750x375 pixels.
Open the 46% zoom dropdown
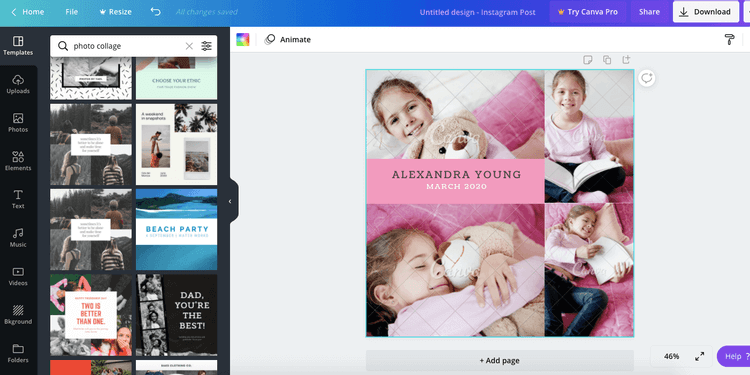[672, 356]
